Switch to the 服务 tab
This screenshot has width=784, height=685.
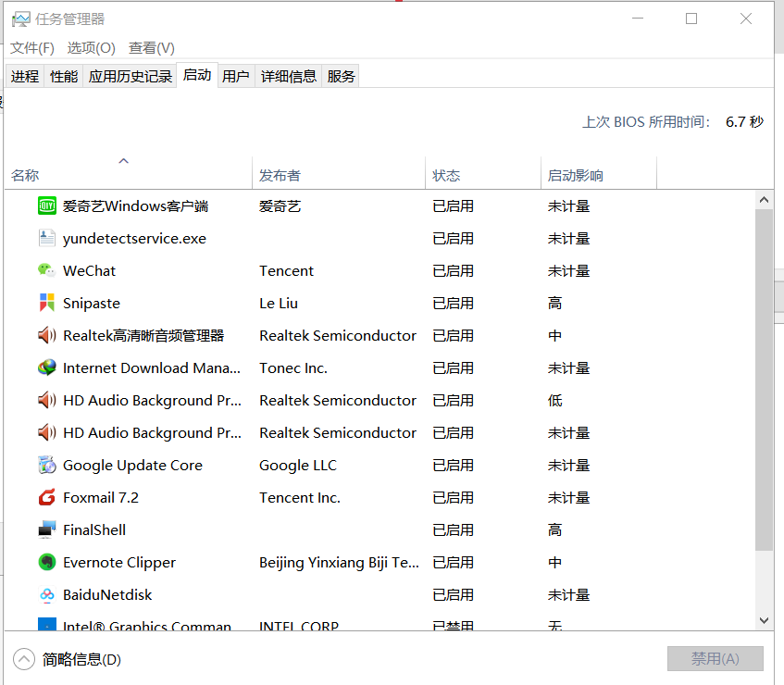341,77
